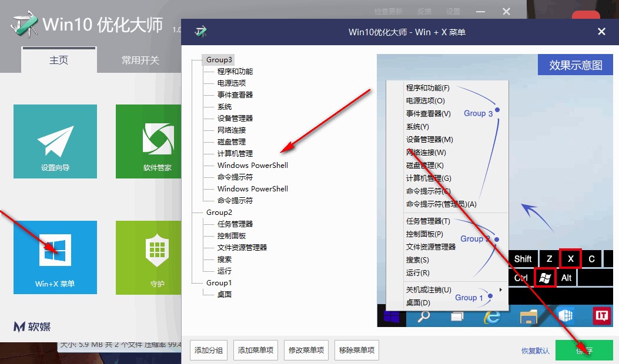This screenshot has width=619, height=364.
Task: Click the Win10优化大师 knife logo in main window
Action: 25,25
